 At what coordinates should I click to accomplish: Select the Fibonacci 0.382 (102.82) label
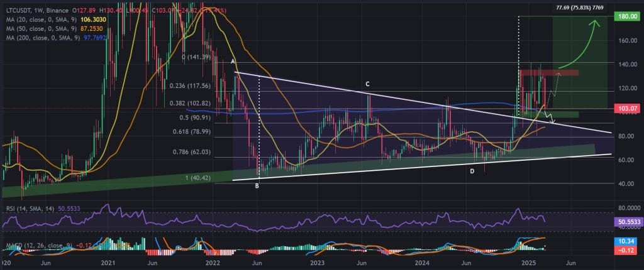coord(190,104)
